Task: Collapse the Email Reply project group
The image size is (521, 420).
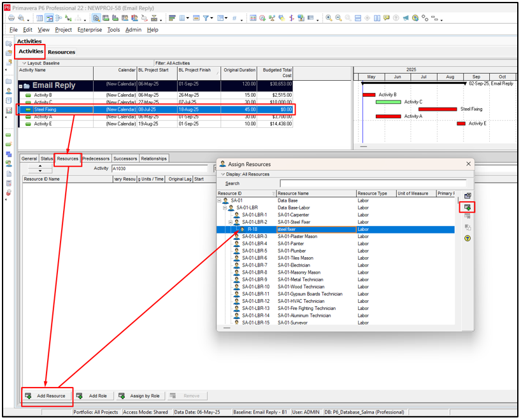Action: [21, 86]
